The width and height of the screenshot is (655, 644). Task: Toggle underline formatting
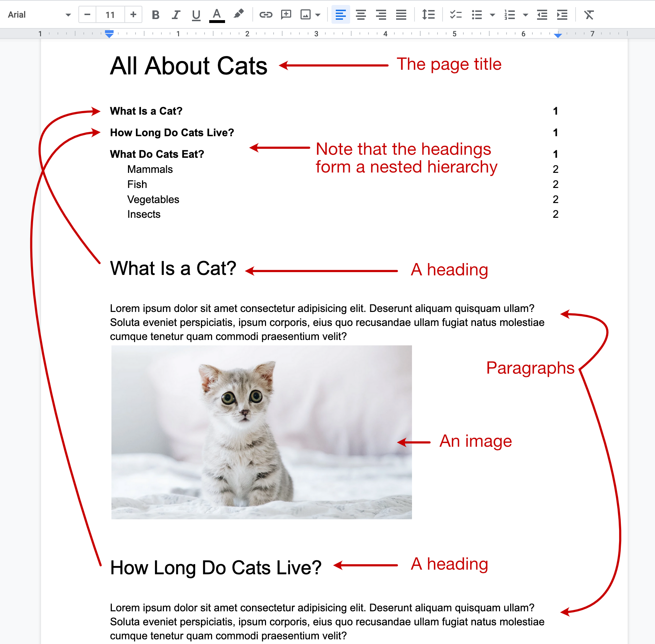pos(196,15)
